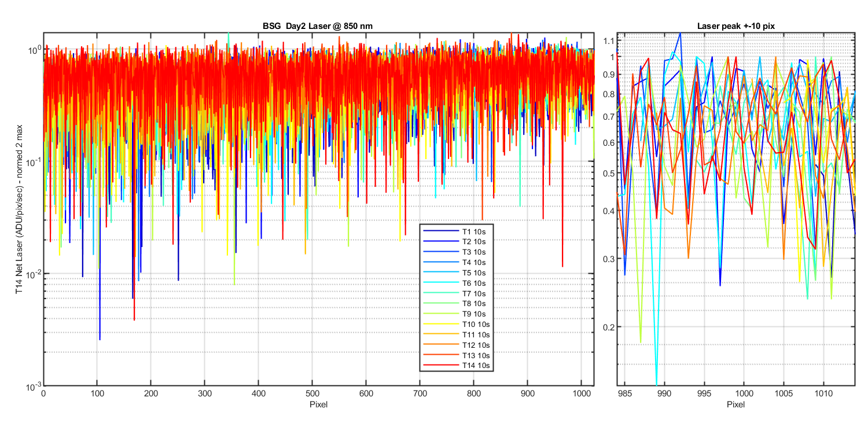
Task: Click the T5 10s legend entry
Action: point(456,273)
